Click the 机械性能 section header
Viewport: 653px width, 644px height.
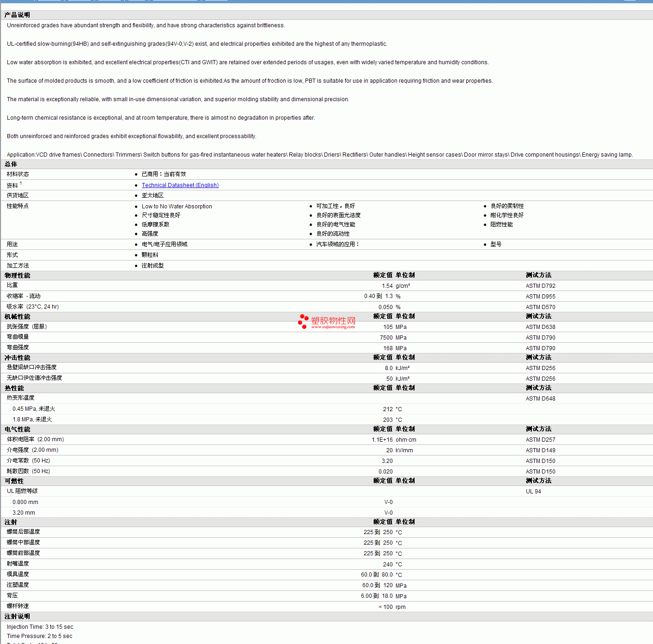pos(17,317)
